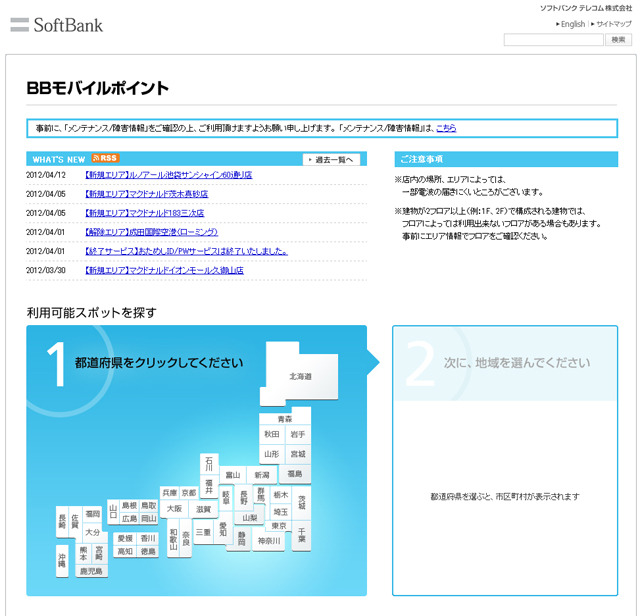The width and height of the screenshot is (640, 616).
Task: Open news item マクドナルド茨木真砂店
Action: pyautogui.click(x=146, y=194)
